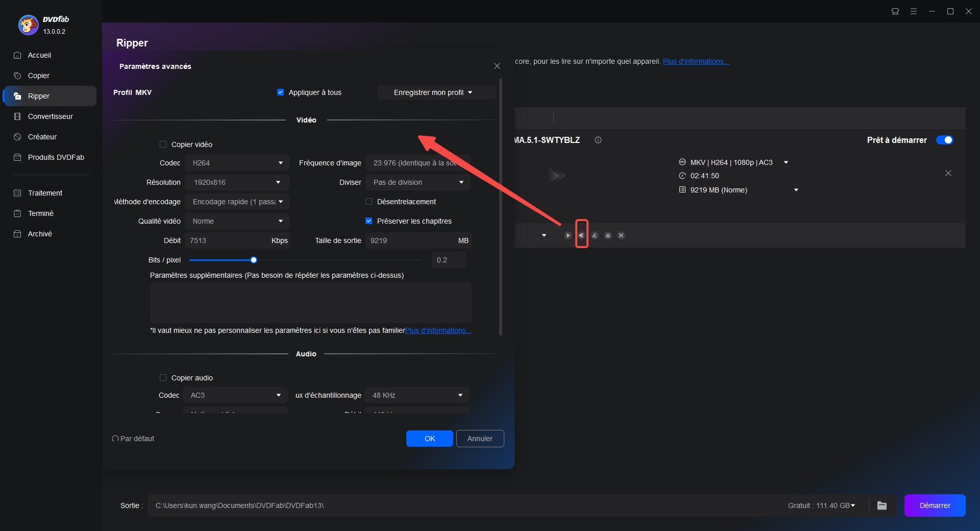980x531 pixels.
Task: Open Enregistrer mon profil dropdown
Action: click(436, 92)
